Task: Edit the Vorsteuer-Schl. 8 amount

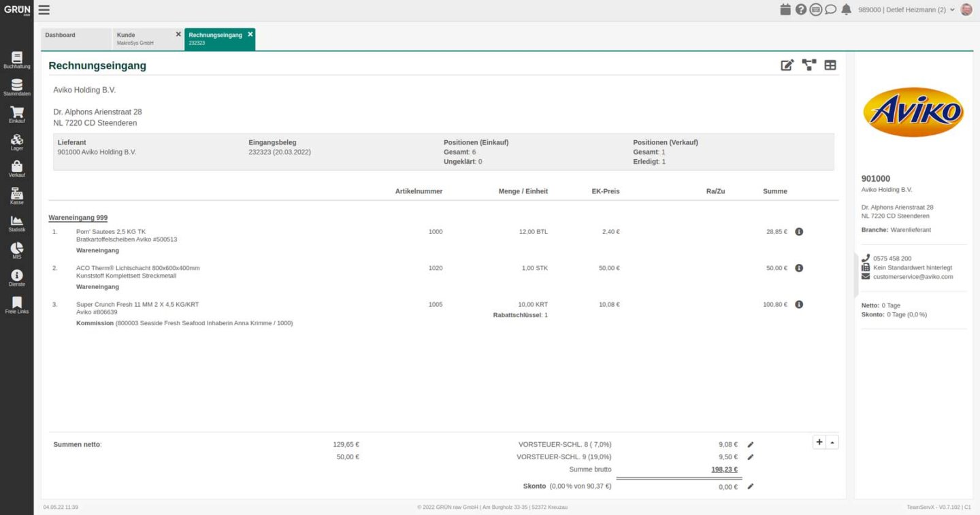Action: 751,445
